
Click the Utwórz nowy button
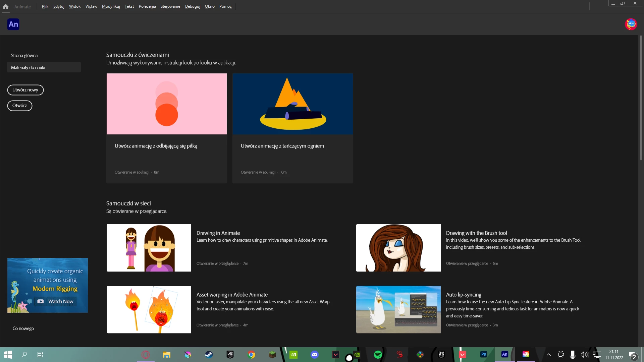point(25,90)
